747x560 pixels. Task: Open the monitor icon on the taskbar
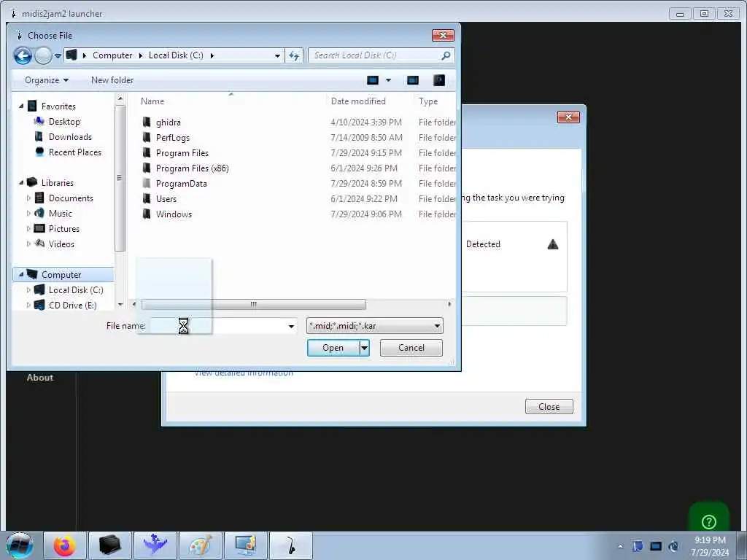point(246,545)
